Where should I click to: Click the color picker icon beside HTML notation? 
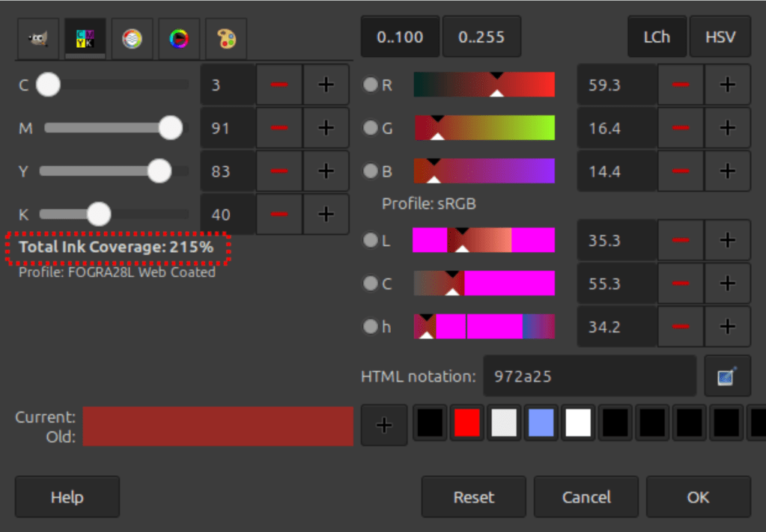[727, 376]
